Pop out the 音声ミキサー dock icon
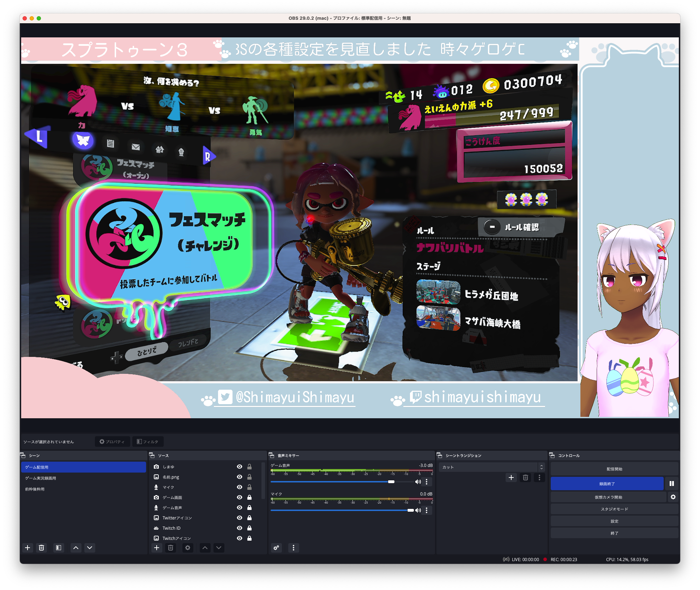 [272, 456]
